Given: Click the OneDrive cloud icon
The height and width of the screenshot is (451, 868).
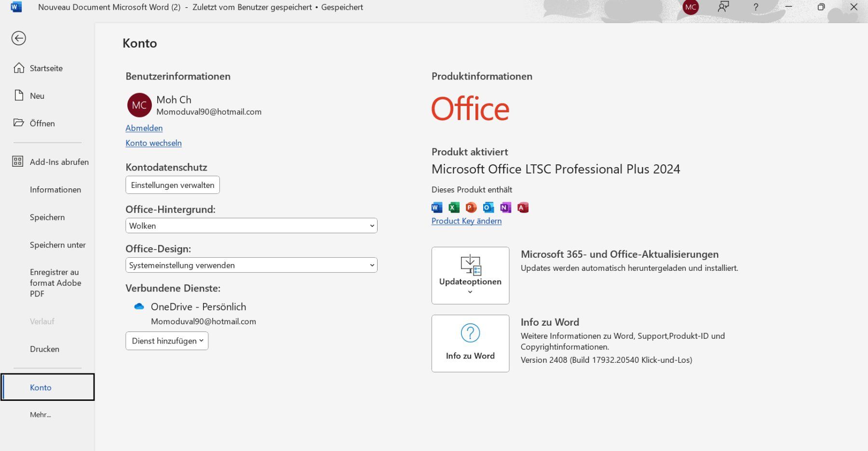Looking at the screenshot, I should click(x=139, y=306).
